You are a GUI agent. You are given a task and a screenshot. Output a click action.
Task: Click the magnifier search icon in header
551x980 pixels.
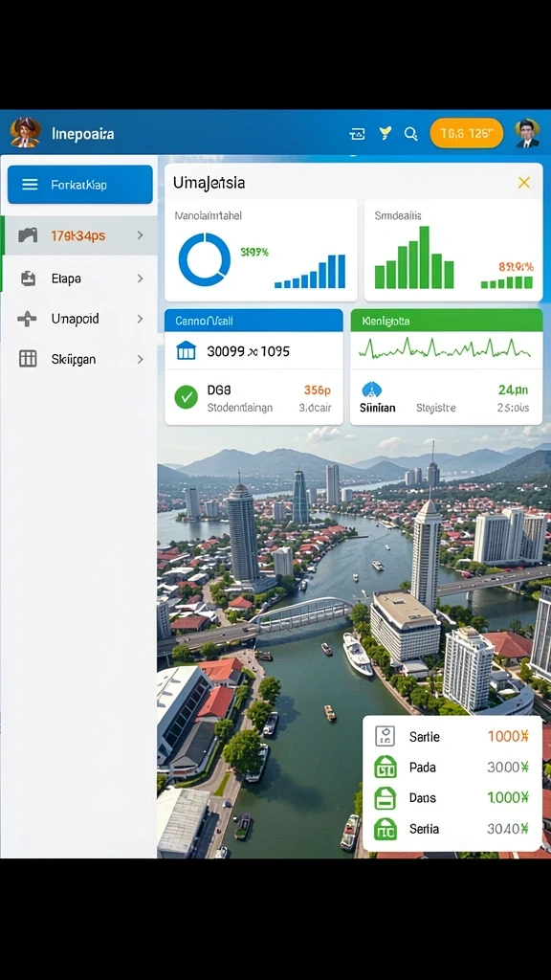coord(410,133)
